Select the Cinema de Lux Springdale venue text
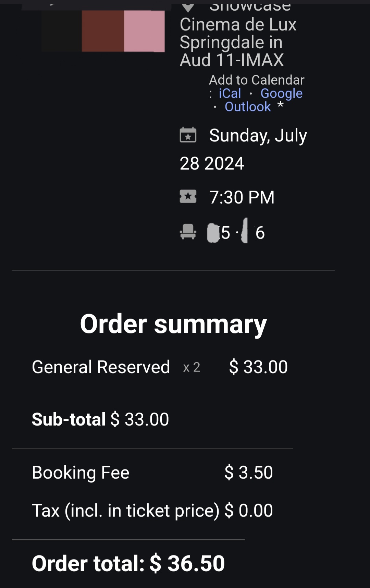The image size is (370, 588). pyautogui.click(x=238, y=42)
